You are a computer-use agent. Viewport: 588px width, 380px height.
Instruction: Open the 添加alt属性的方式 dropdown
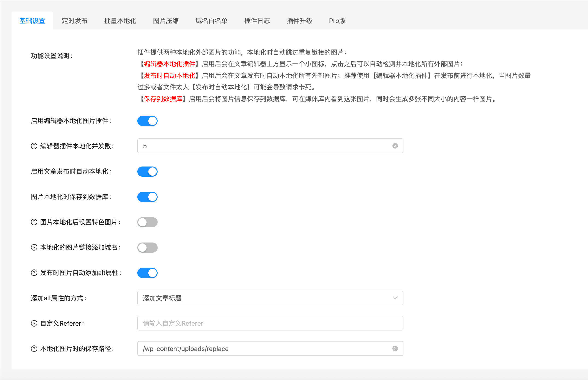tap(270, 298)
